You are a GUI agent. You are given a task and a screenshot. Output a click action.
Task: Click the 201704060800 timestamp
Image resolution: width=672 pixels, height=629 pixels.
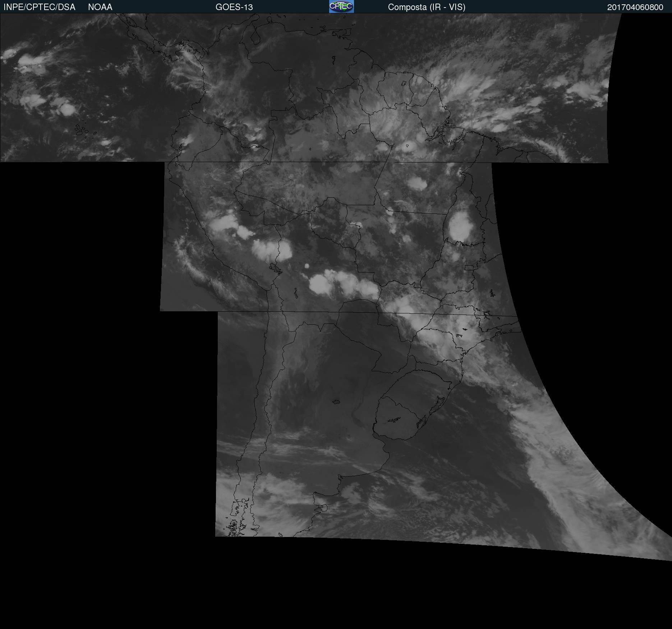point(635,7)
